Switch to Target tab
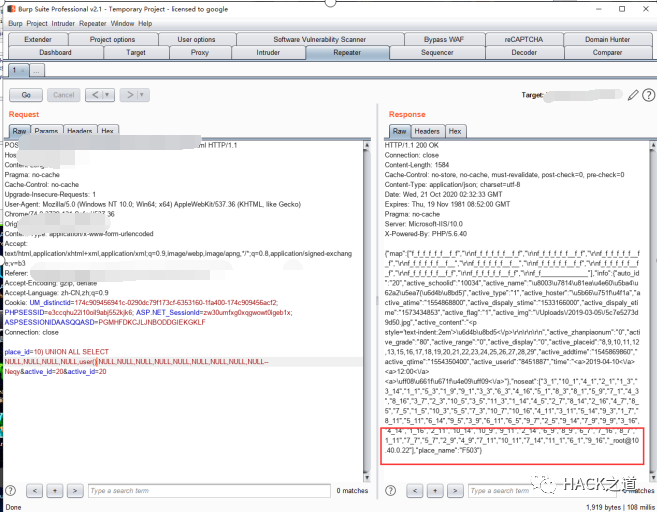This screenshot has width=657, height=512. [x=136, y=52]
